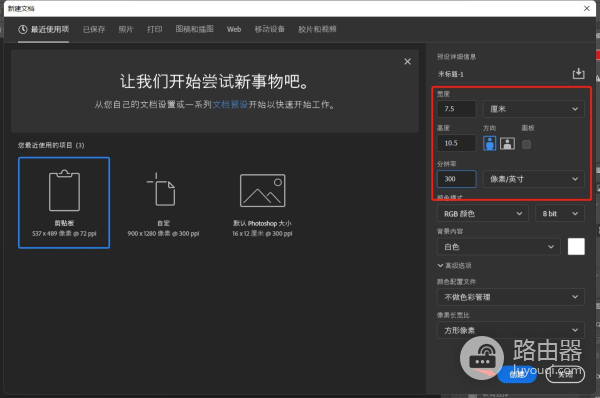Open the resolution unit 像素/英寸 dropdown
The image size is (600, 398).
coord(534,179)
